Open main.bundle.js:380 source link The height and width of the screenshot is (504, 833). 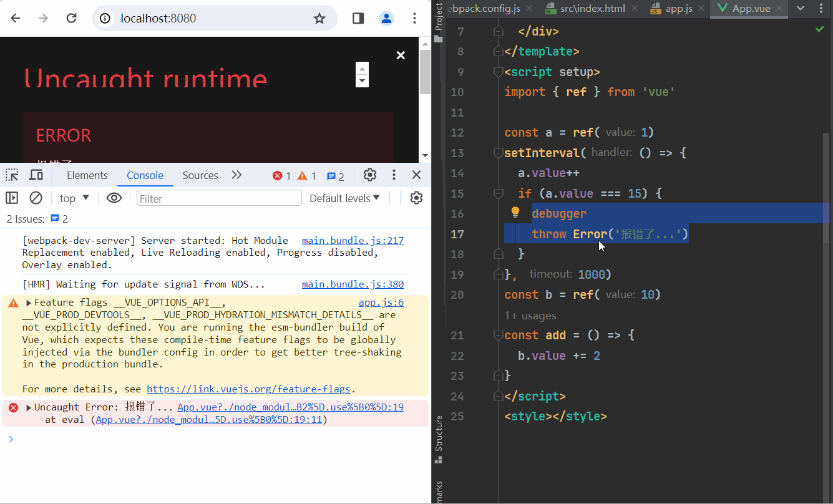pos(353,284)
